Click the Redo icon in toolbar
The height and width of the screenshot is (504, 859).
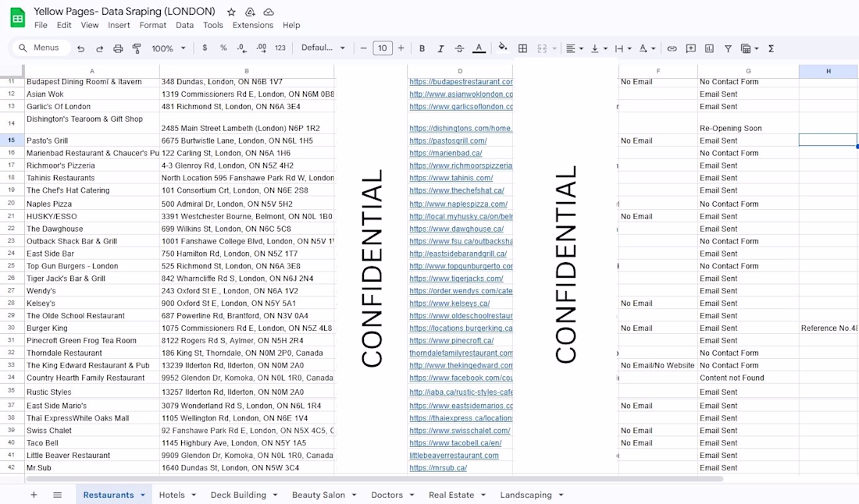(x=100, y=48)
